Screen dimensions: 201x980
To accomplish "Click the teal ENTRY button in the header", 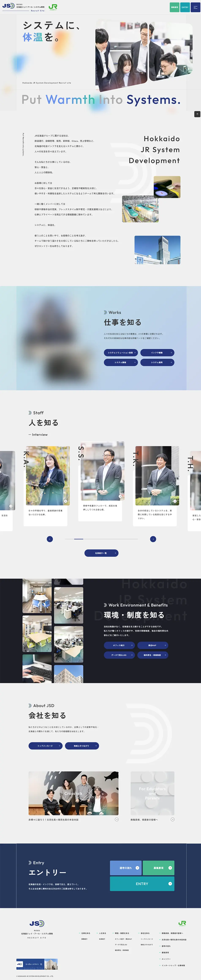I will coord(185,7).
